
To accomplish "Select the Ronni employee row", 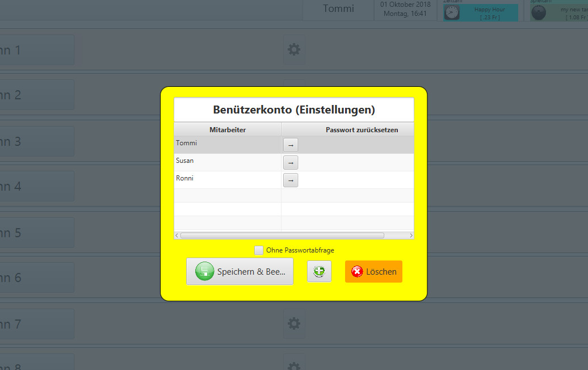I will (227, 179).
